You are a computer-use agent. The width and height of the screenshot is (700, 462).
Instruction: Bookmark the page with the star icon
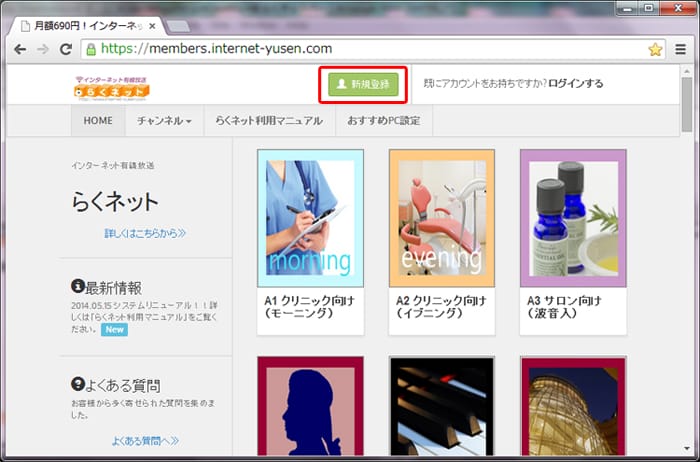655,49
